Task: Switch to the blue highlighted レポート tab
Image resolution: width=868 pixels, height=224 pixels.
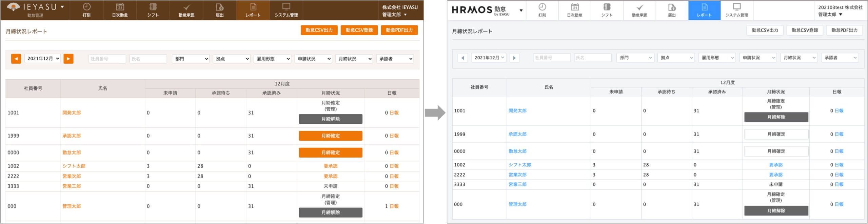Action: pyautogui.click(x=704, y=10)
